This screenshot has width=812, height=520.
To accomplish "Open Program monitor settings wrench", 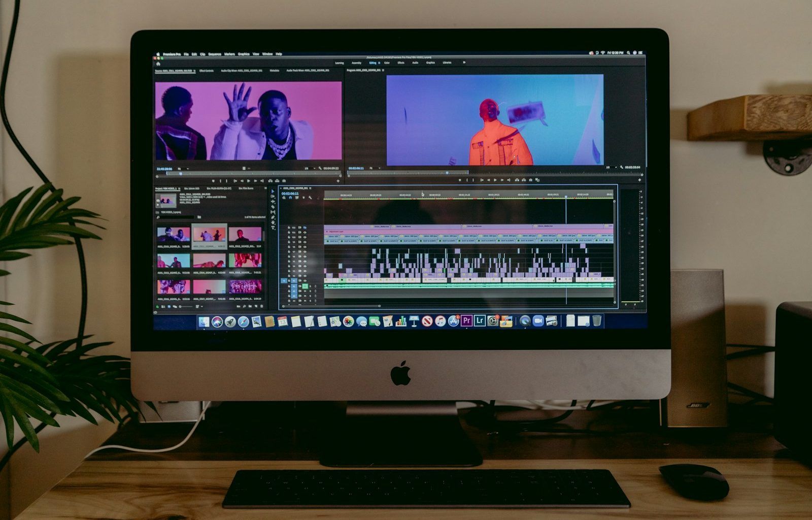I will click(x=621, y=167).
